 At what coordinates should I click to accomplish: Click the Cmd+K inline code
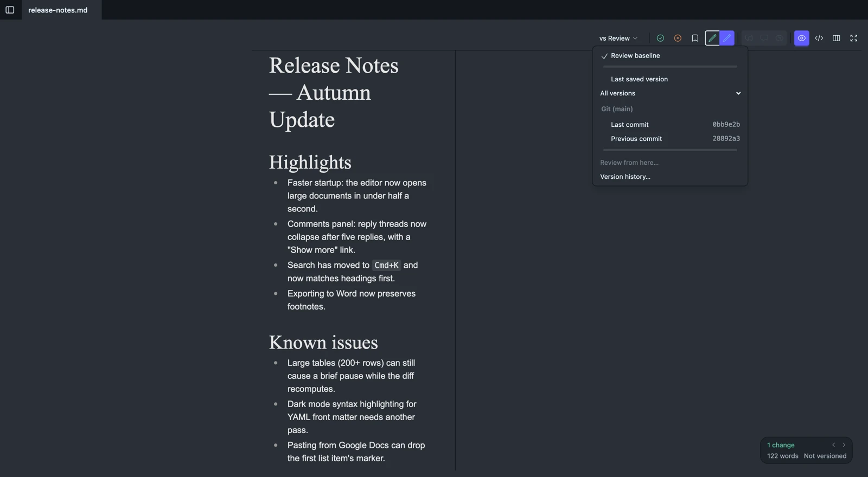click(x=386, y=265)
